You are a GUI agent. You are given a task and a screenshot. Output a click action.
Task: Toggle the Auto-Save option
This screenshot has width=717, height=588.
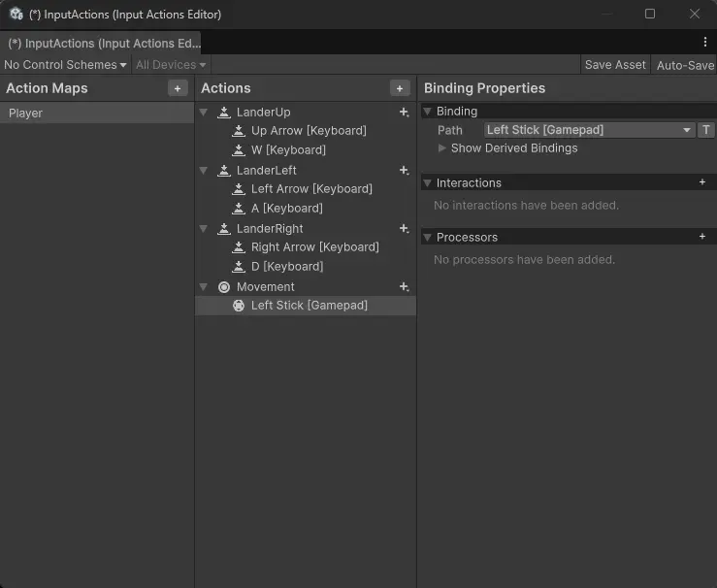click(x=685, y=65)
